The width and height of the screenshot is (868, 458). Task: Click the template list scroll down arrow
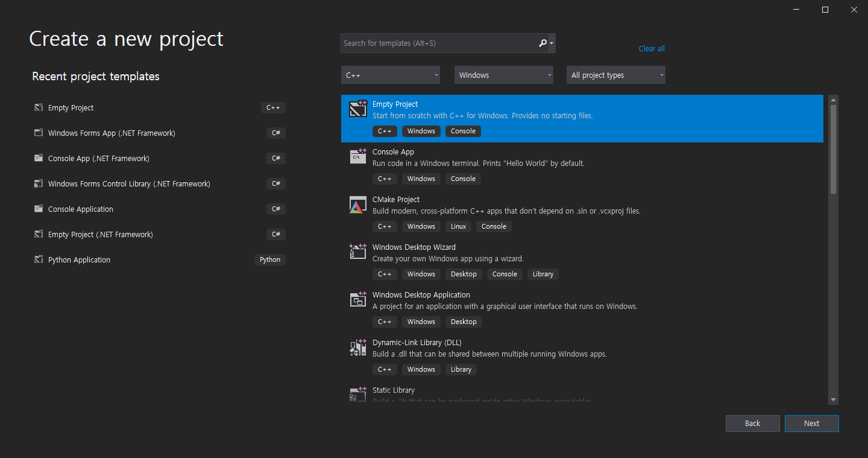tap(833, 399)
